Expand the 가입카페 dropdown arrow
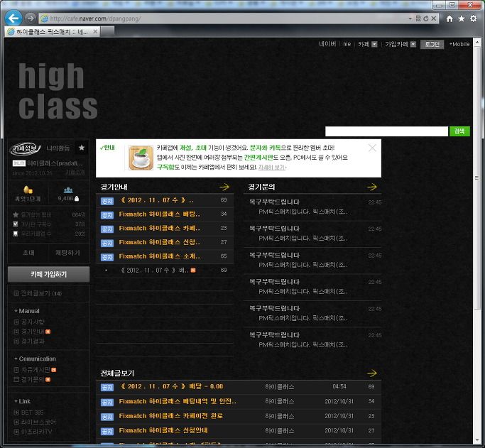Screen dimensions: 485x448 (x=413, y=44)
